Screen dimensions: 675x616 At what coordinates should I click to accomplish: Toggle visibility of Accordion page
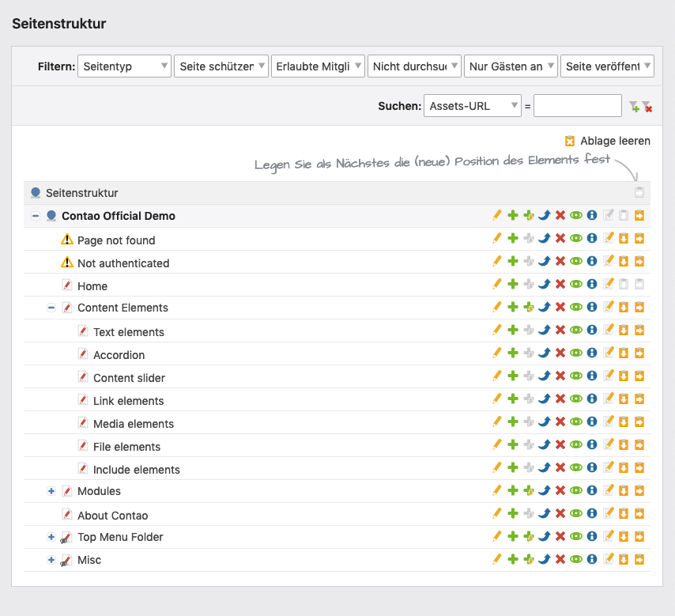coord(576,353)
